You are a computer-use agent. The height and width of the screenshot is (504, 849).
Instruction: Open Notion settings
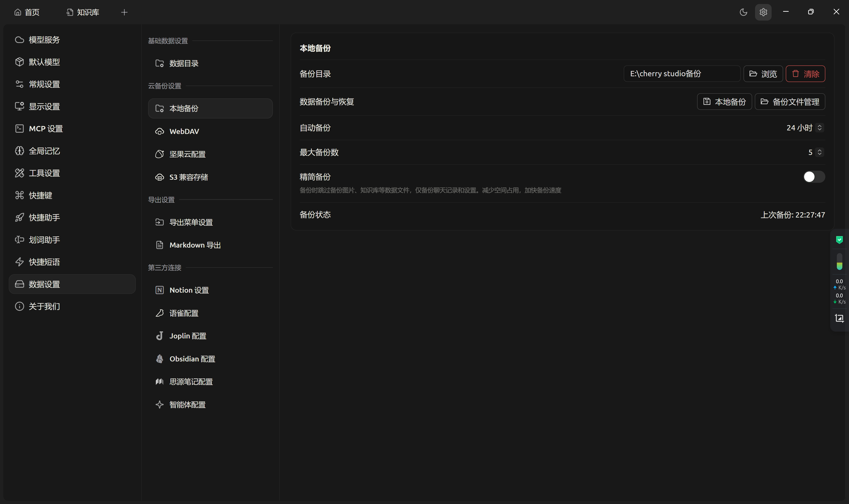pyautogui.click(x=189, y=290)
